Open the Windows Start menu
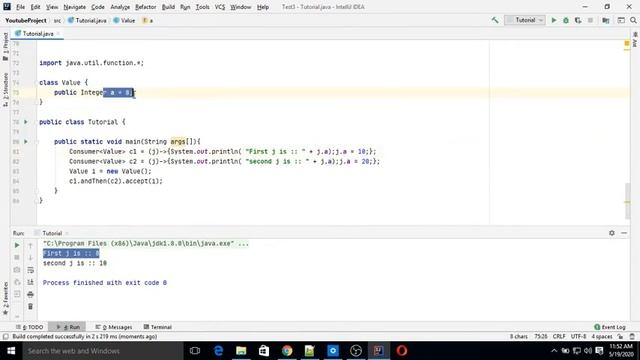The height and width of the screenshot is (360, 640). [11, 351]
